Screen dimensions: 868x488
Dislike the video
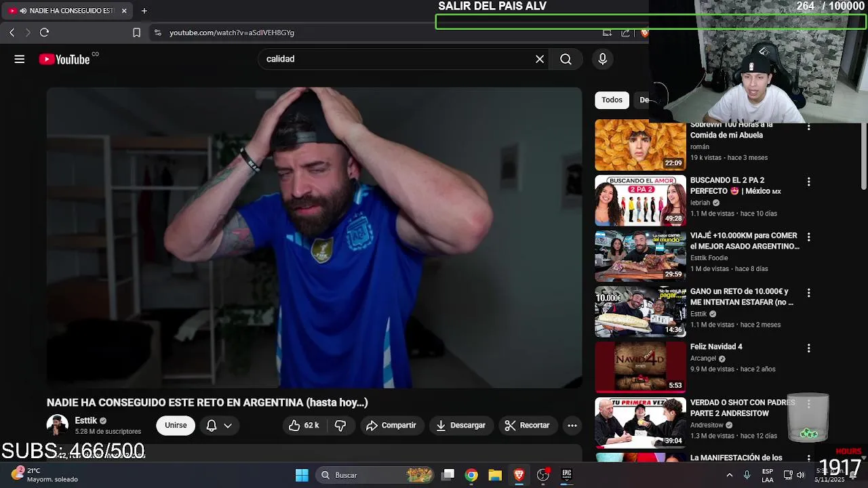point(340,425)
